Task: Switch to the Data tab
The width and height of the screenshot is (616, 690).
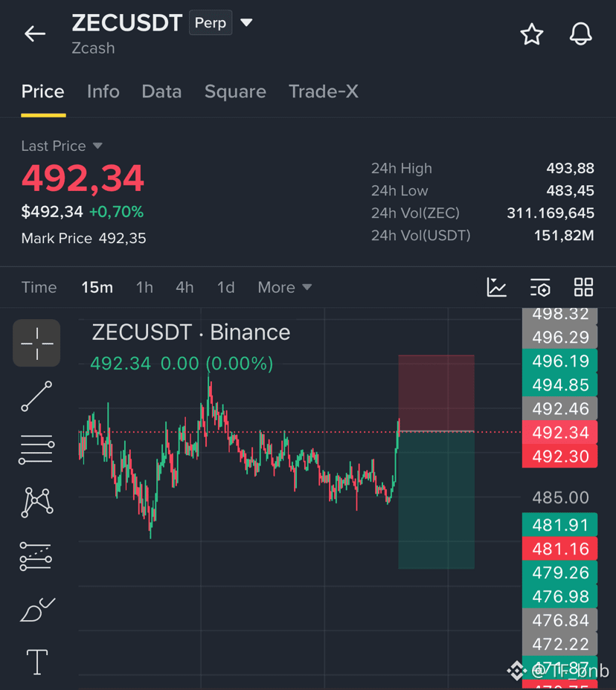Action: (x=161, y=91)
